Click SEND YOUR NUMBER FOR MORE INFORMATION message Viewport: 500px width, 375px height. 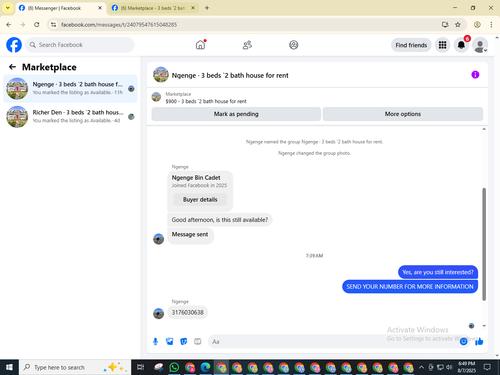pyautogui.click(x=410, y=286)
